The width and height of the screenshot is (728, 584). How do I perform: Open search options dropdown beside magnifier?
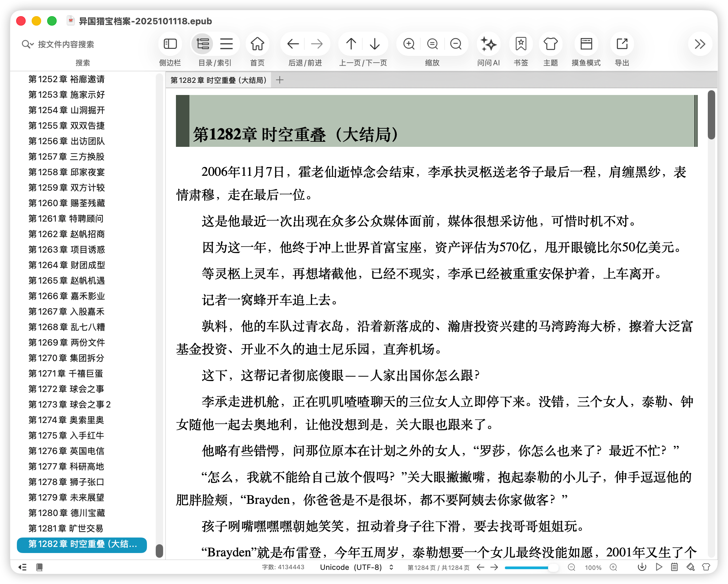click(32, 44)
